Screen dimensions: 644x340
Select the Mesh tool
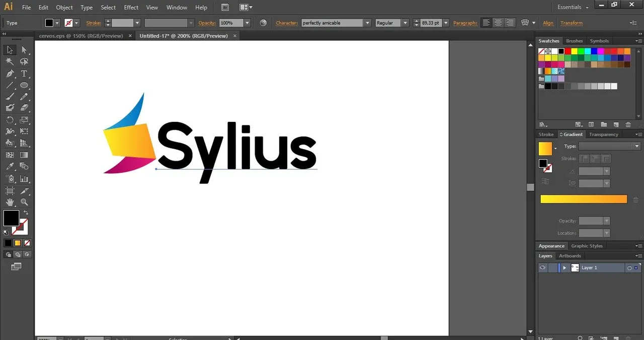(x=10, y=155)
